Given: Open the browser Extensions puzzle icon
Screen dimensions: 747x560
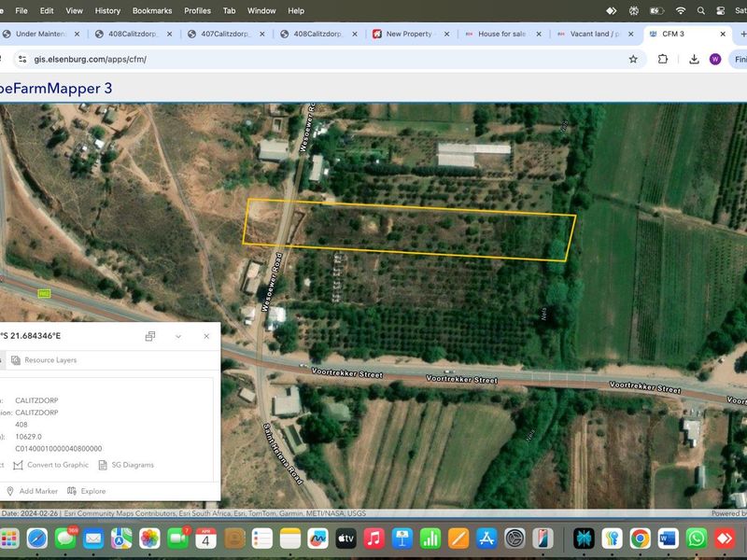Looking at the screenshot, I should (x=662, y=57).
